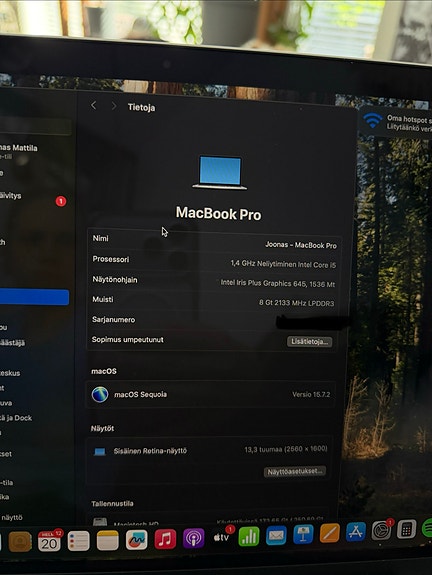Open the Calculator app in the Dock
Screen dimensions: 432x575
click(406, 529)
